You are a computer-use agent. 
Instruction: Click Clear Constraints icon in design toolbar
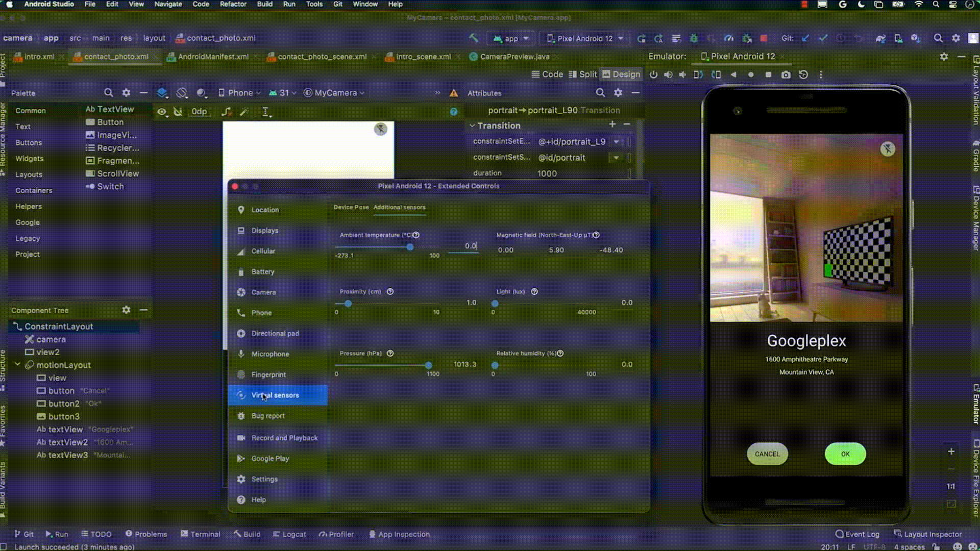click(x=226, y=112)
